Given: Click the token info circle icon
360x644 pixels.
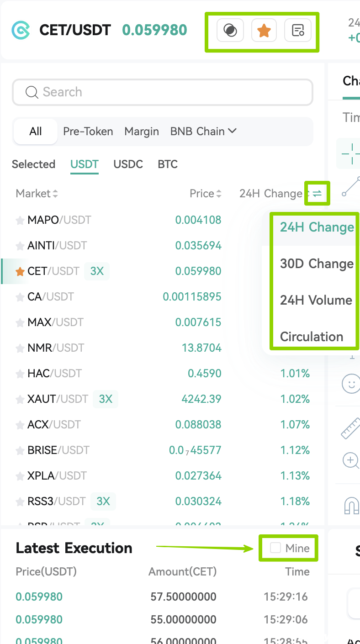Looking at the screenshot, I should point(230,31).
